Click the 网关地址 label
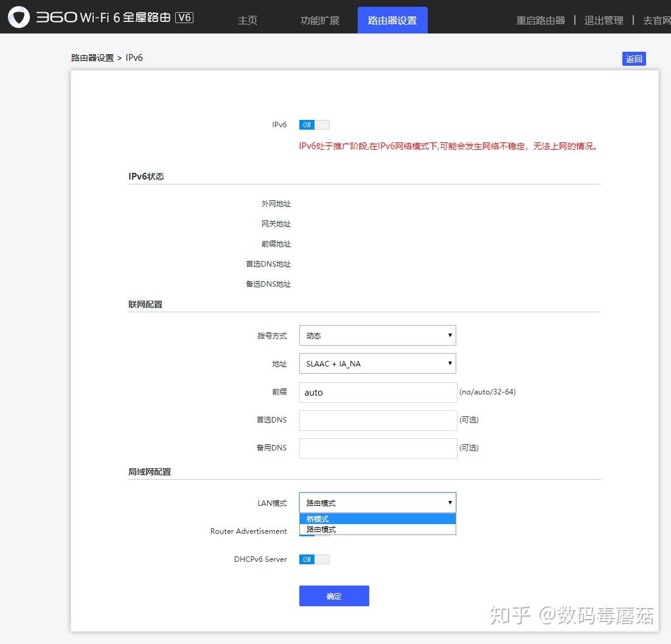Screen dimensions: 671x644 pos(276,224)
